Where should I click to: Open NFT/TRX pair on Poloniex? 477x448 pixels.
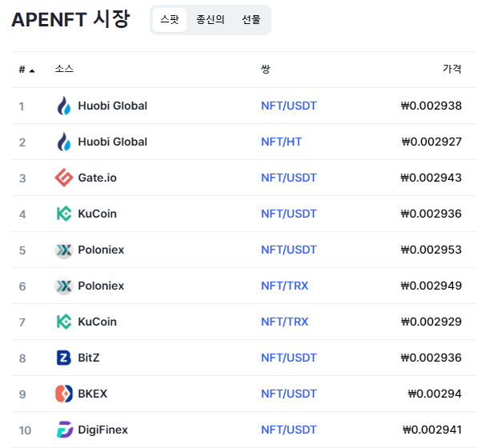pyautogui.click(x=285, y=286)
